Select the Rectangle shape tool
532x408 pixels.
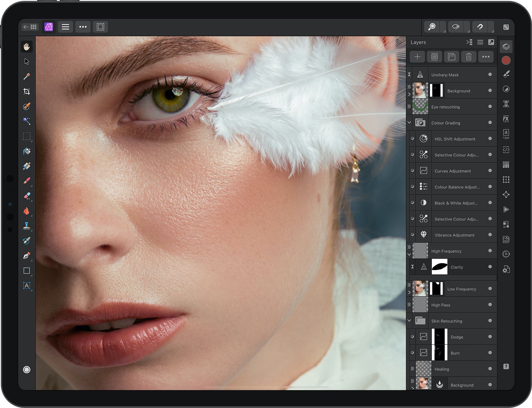click(x=27, y=271)
